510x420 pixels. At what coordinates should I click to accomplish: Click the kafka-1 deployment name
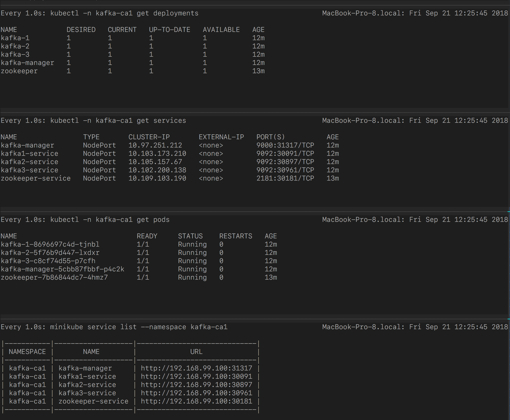15,38
